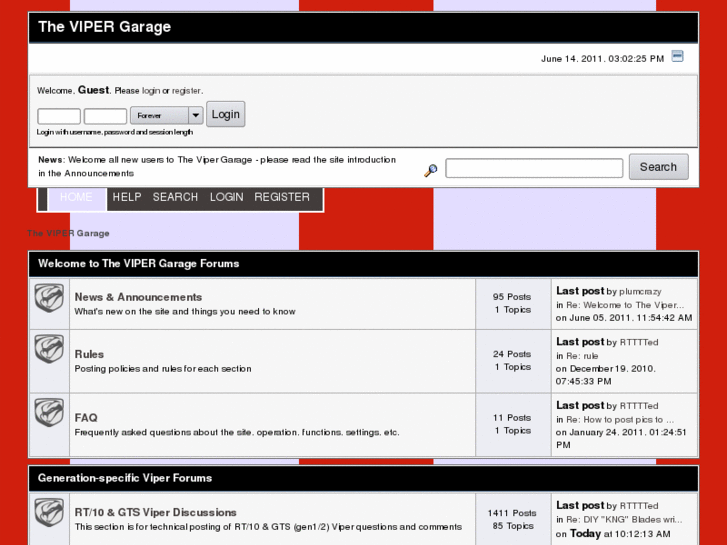The width and height of the screenshot is (727, 545).
Task: Open the LOGIN menu item
Action: [x=226, y=197]
